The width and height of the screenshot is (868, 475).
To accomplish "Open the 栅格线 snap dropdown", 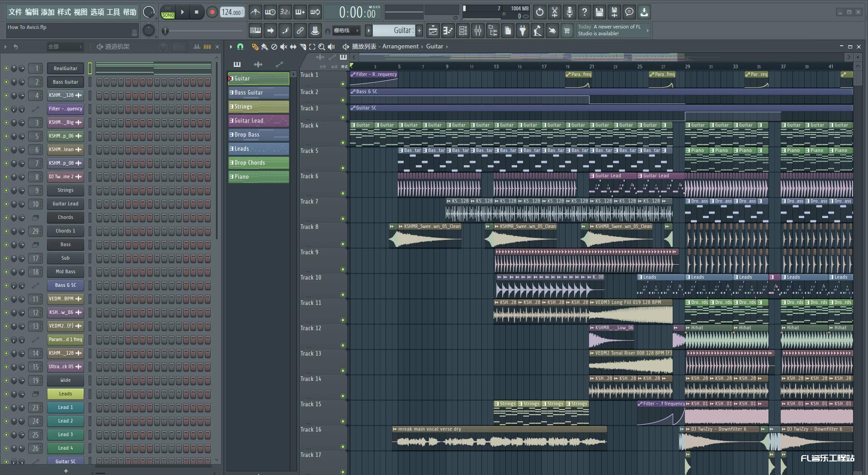I will coord(346,31).
